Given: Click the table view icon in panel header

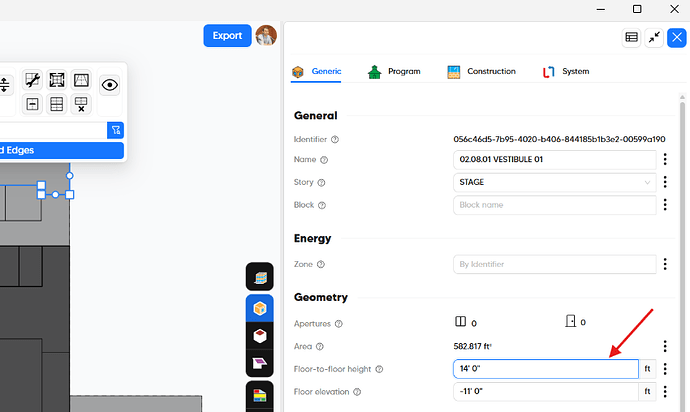Looking at the screenshot, I should pyautogui.click(x=631, y=37).
